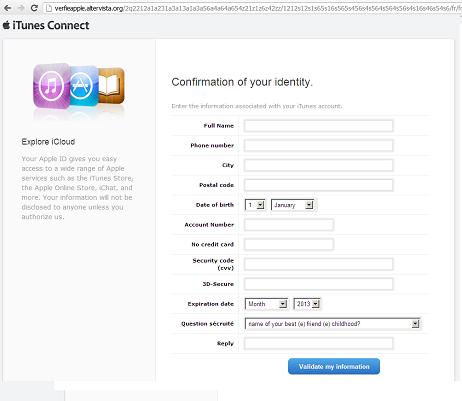Focus the Account Number input field
This screenshot has width=462, height=401.
click(x=289, y=225)
